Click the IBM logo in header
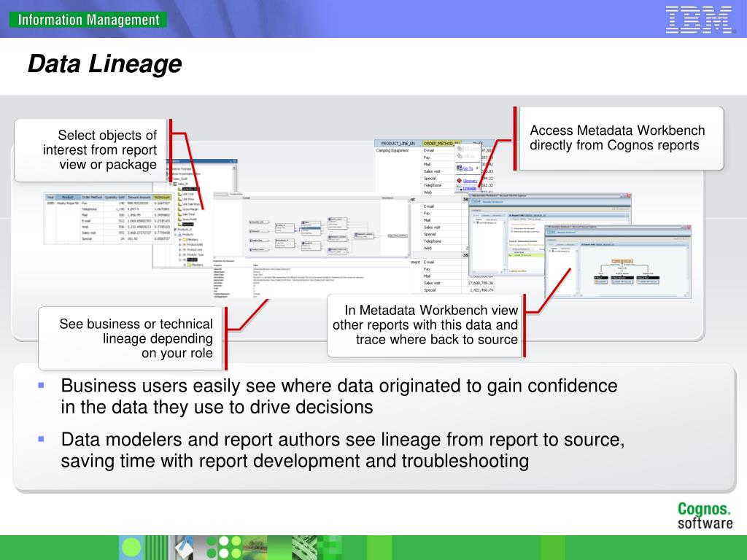This screenshot has width=747, height=560. click(x=699, y=19)
